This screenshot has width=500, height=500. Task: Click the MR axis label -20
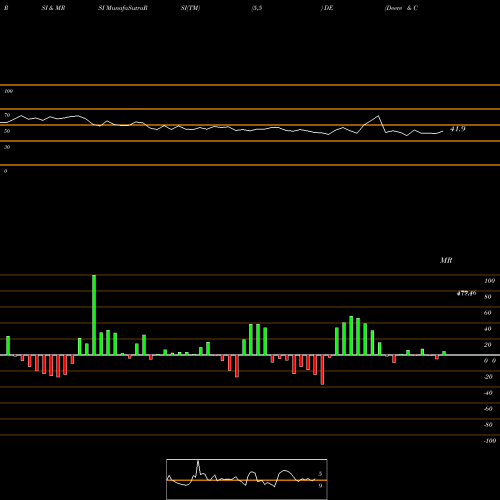[488, 377]
